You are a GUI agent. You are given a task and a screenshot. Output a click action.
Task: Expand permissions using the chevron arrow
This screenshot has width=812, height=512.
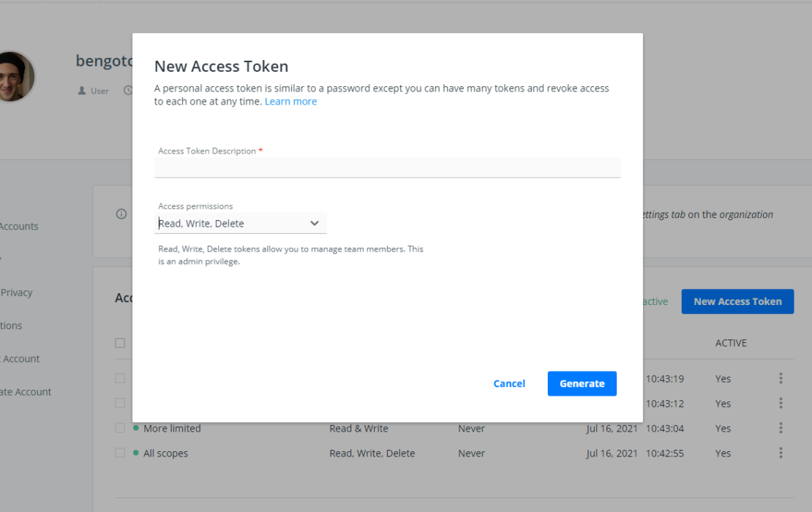click(x=315, y=223)
